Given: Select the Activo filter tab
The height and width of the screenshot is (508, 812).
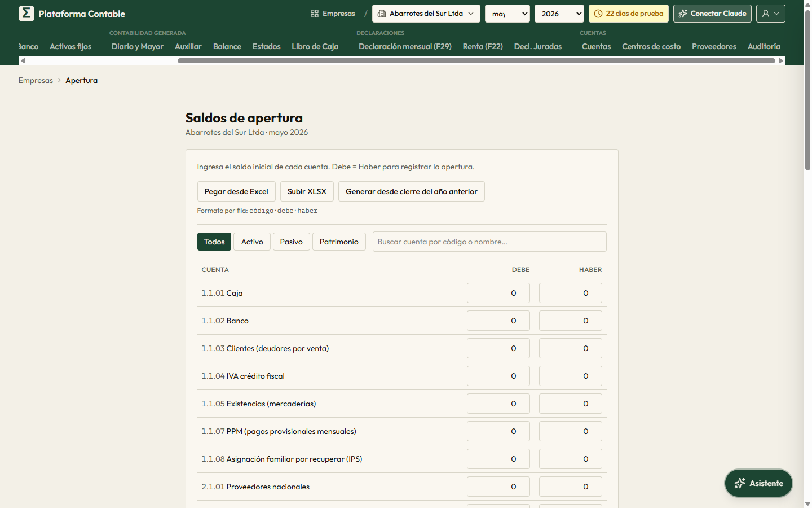Looking at the screenshot, I should coord(252,242).
